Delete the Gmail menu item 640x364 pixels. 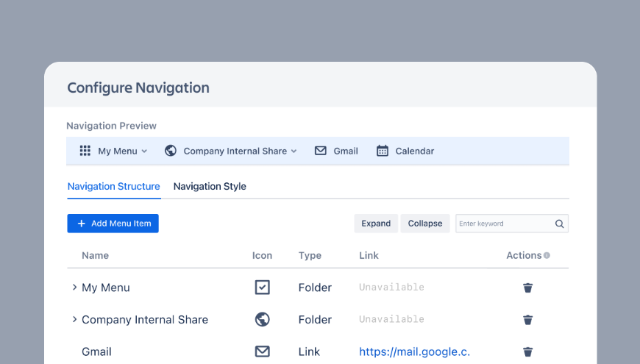click(x=527, y=351)
